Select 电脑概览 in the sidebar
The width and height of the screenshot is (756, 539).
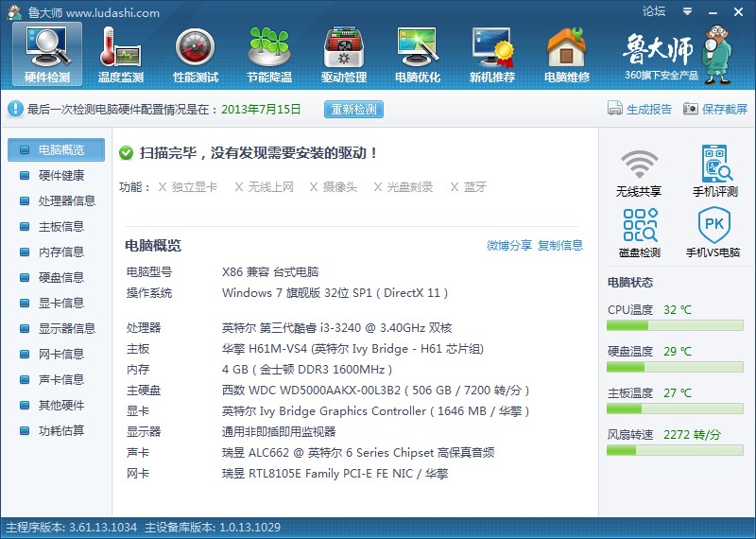click(x=56, y=149)
